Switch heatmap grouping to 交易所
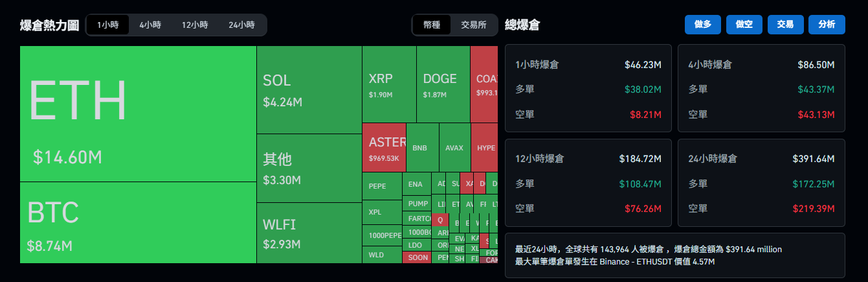The width and height of the screenshot is (868, 282). coord(474,25)
